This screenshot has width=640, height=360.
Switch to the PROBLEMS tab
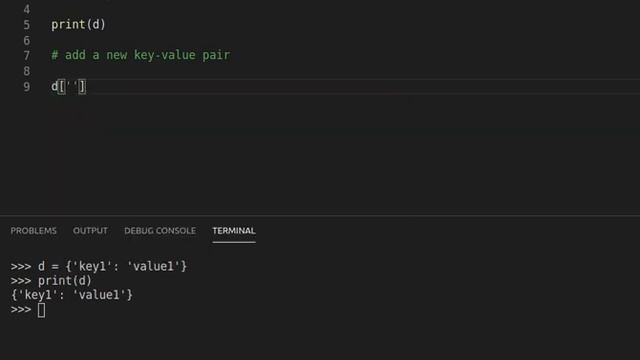(x=33, y=231)
